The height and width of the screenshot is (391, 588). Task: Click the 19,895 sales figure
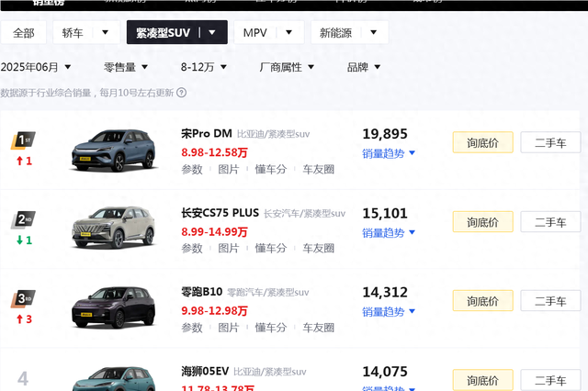385,134
